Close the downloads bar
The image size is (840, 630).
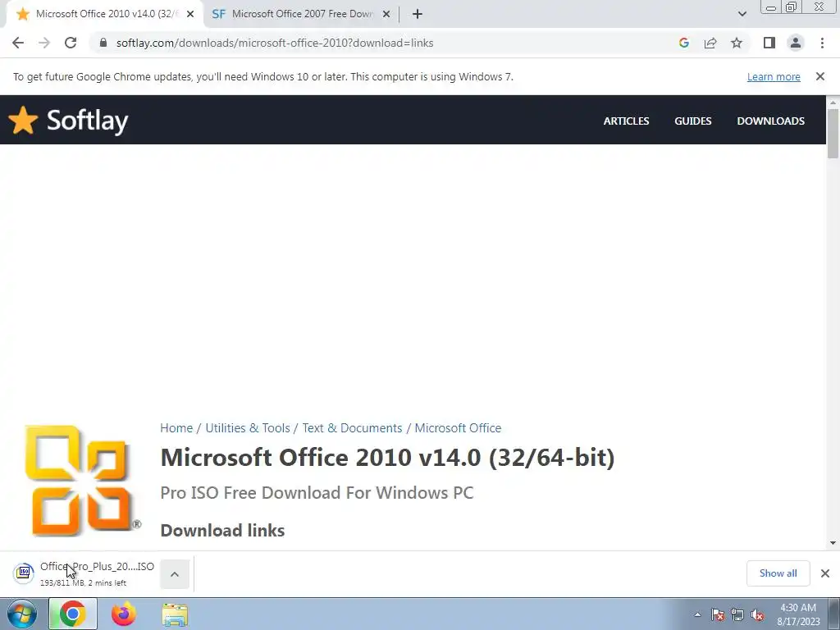[825, 573]
